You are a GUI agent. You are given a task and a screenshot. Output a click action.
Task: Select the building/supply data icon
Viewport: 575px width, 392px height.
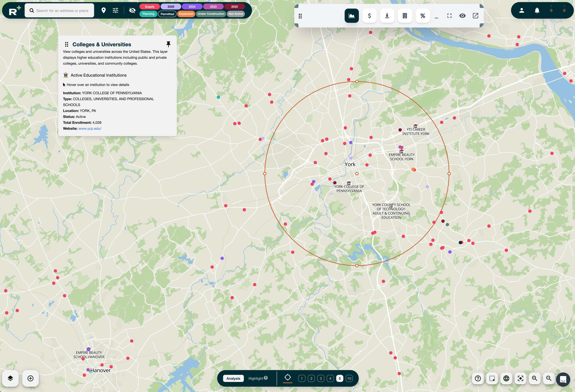tap(405, 16)
